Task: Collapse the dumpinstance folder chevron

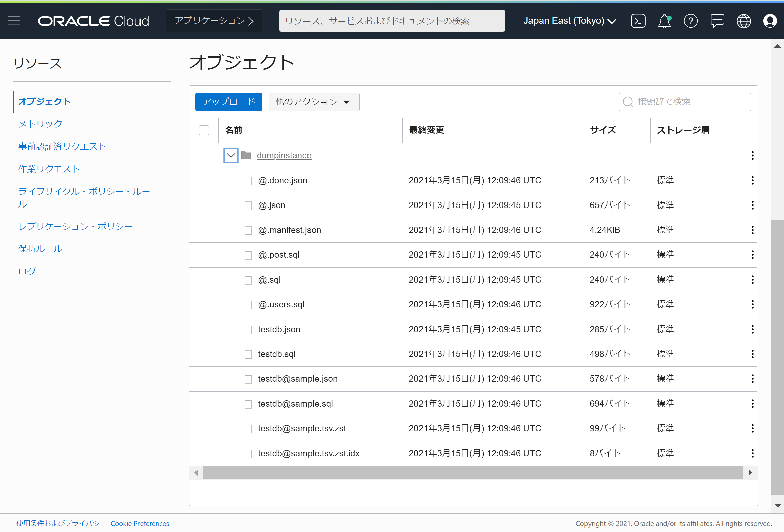Action: (231, 156)
